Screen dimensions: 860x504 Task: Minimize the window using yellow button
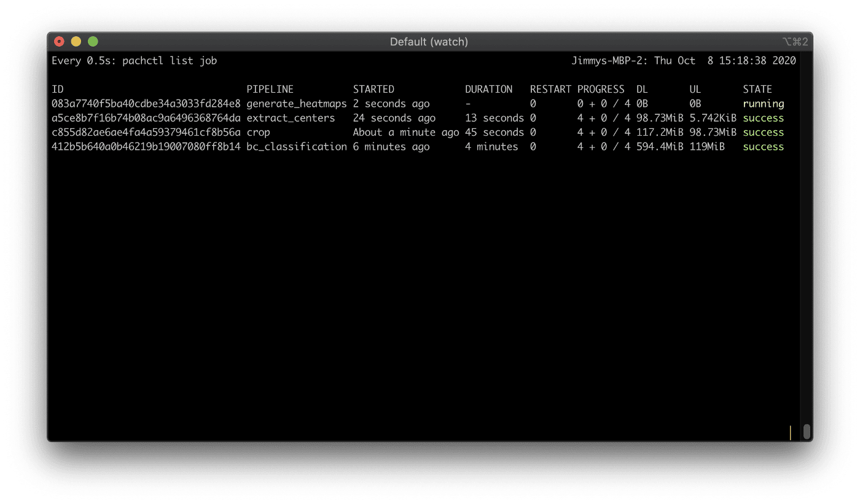click(x=76, y=42)
